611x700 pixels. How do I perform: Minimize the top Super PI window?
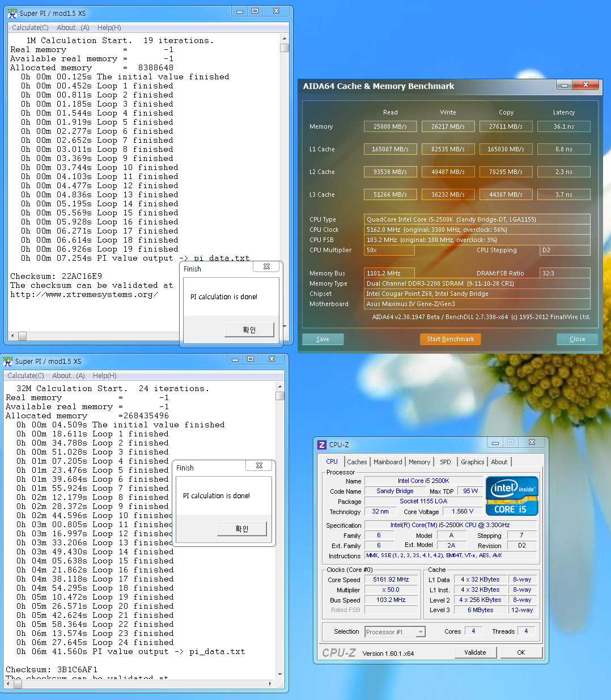pyautogui.click(x=240, y=11)
